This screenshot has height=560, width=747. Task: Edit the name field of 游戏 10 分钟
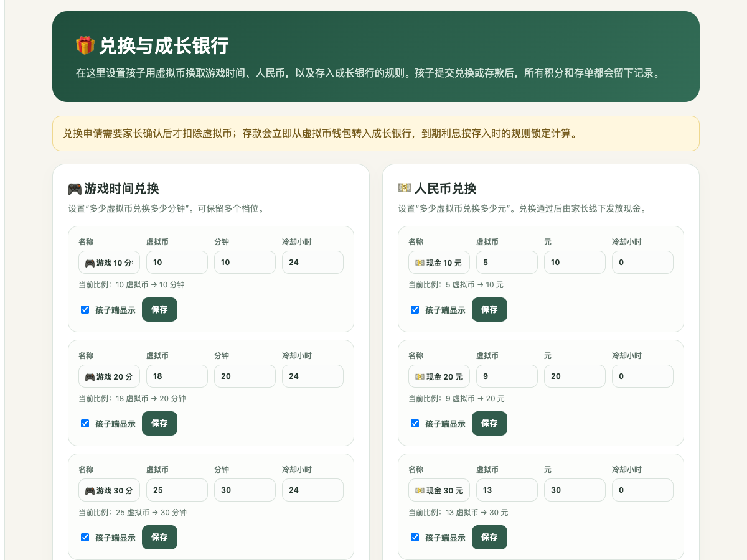tap(109, 262)
